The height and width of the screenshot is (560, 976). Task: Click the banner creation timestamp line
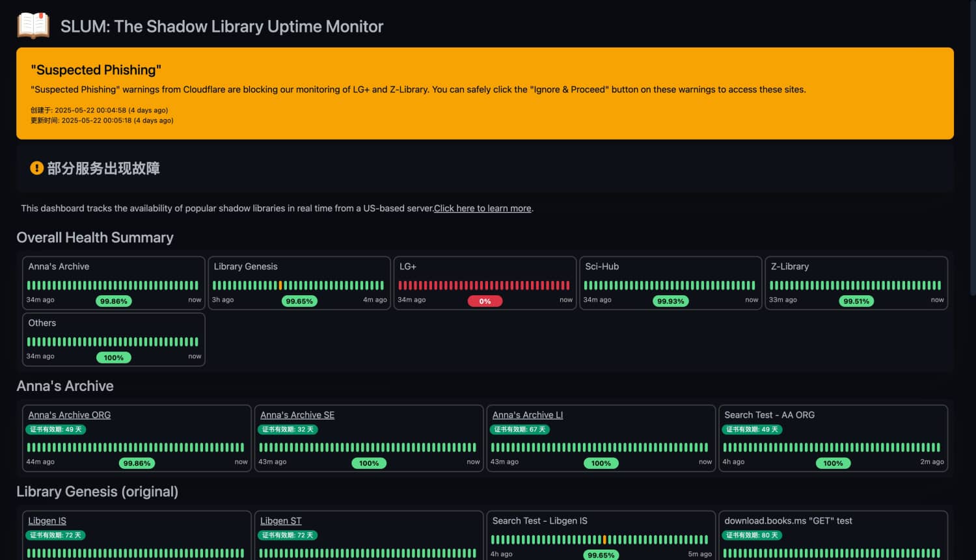[100, 111]
